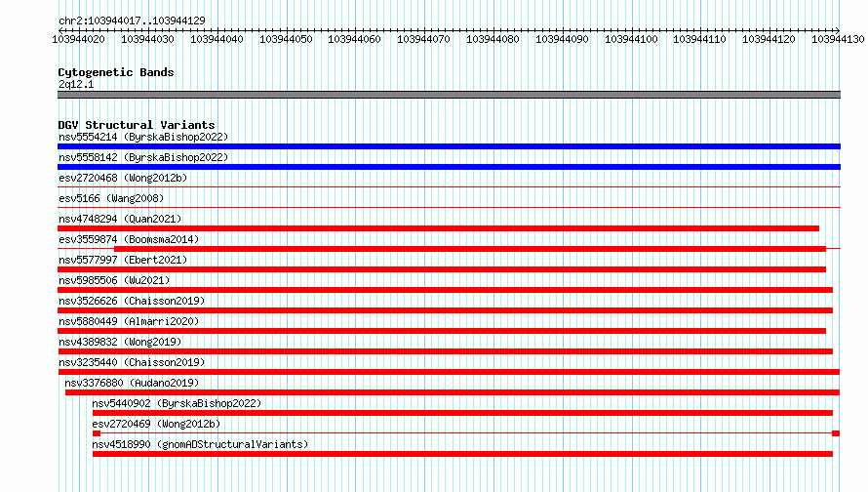
Task: Click the nsv5558142 (ByrskaBishop2022) variant label
Action: click(x=143, y=157)
